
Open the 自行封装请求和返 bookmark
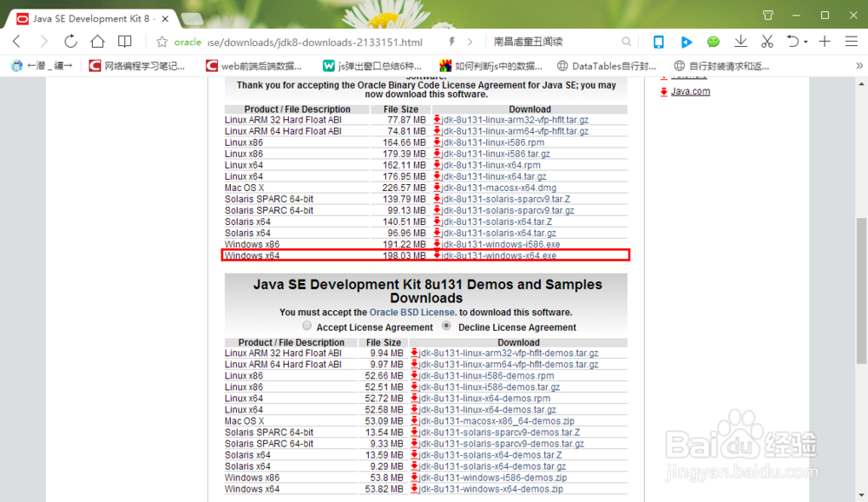coord(721,66)
